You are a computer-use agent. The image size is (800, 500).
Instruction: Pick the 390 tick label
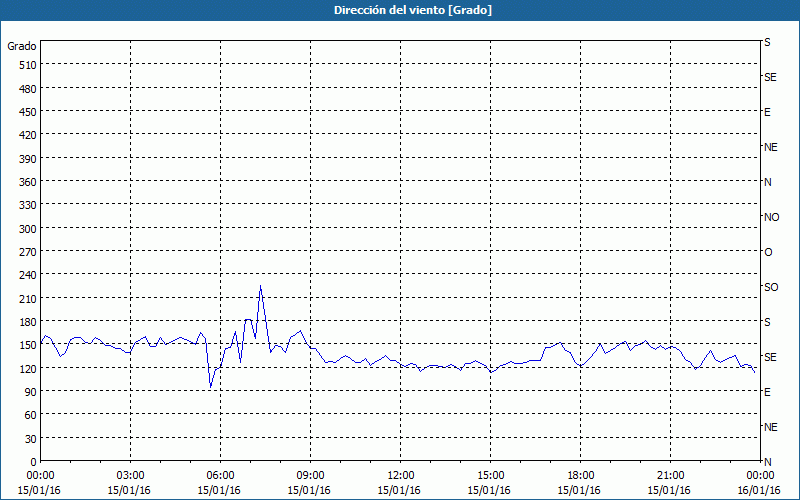29,159
